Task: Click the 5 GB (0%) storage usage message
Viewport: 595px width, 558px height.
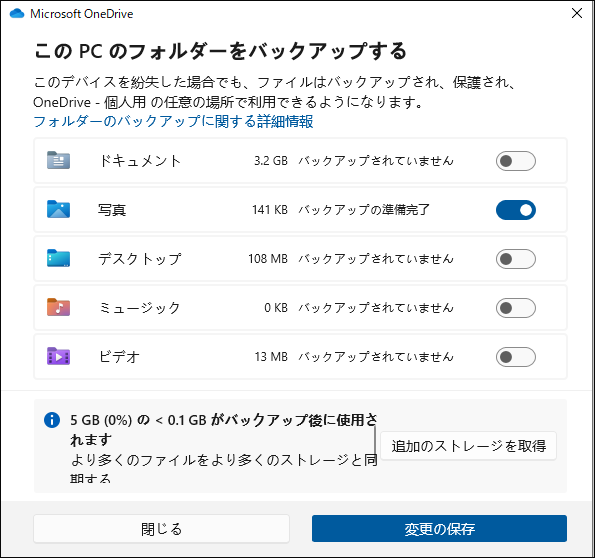Action: [224, 430]
